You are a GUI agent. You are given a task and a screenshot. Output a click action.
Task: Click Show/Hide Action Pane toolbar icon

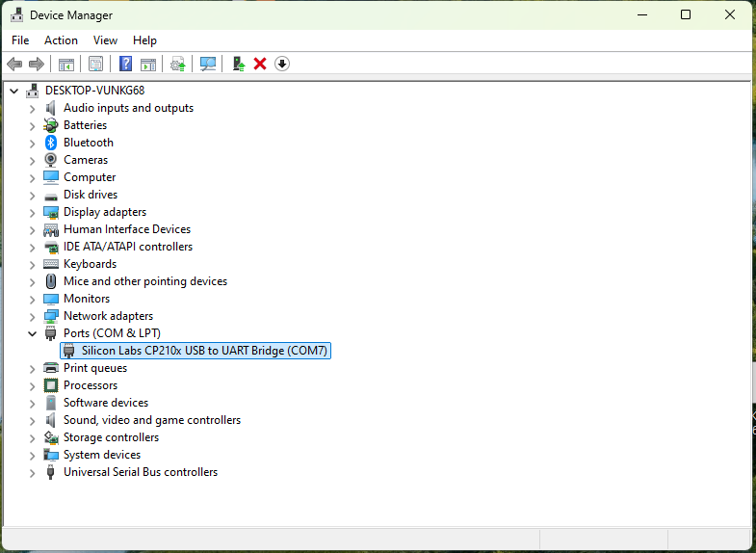pyautogui.click(x=148, y=64)
